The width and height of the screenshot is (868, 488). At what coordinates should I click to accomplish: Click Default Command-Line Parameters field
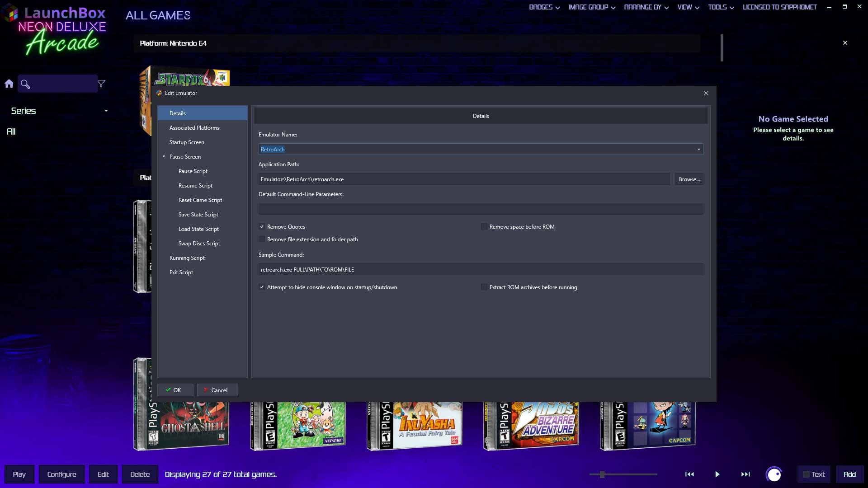coord(481,209)
